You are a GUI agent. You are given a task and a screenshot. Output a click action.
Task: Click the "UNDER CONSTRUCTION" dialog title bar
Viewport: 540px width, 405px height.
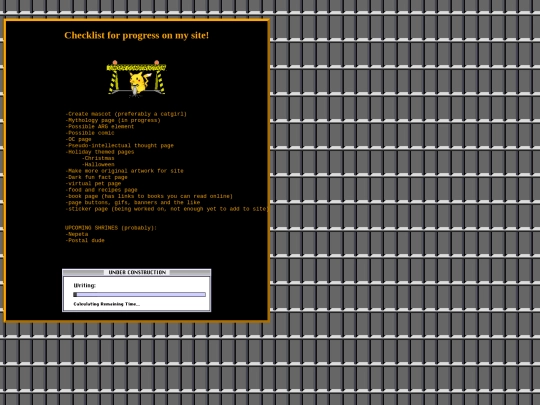(x=137, y=272)
